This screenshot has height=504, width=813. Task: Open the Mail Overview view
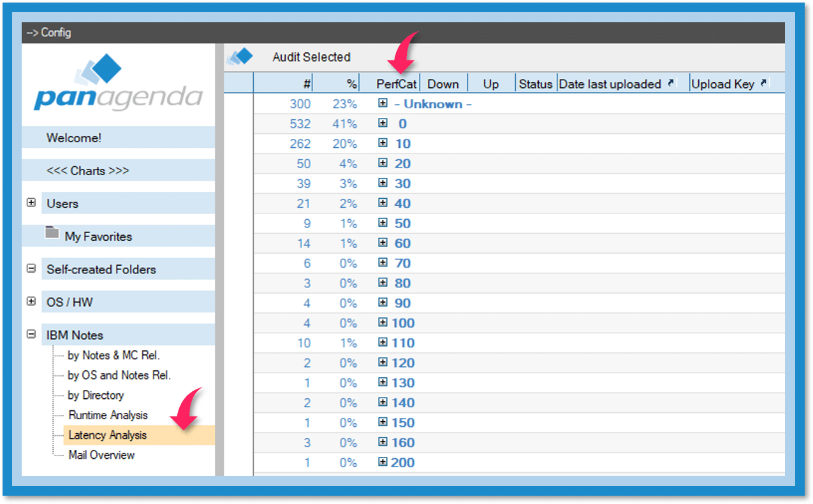(x=101, y=455)
